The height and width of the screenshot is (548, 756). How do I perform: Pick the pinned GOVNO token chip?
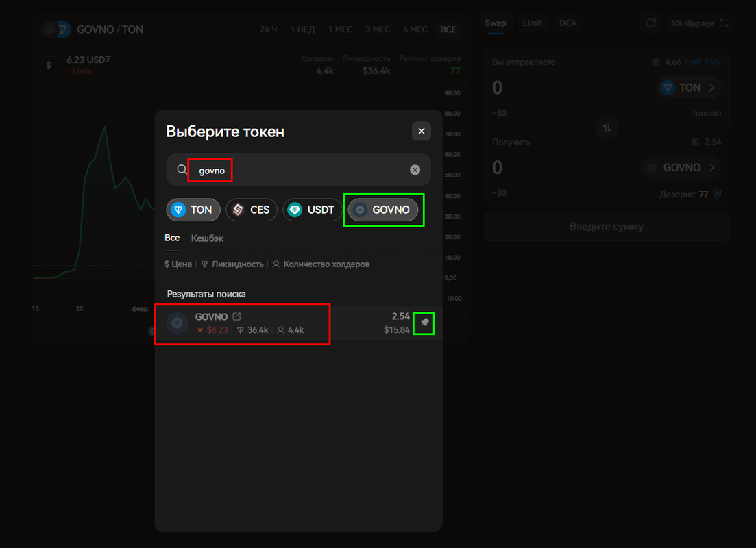click(x=383, y=210)
